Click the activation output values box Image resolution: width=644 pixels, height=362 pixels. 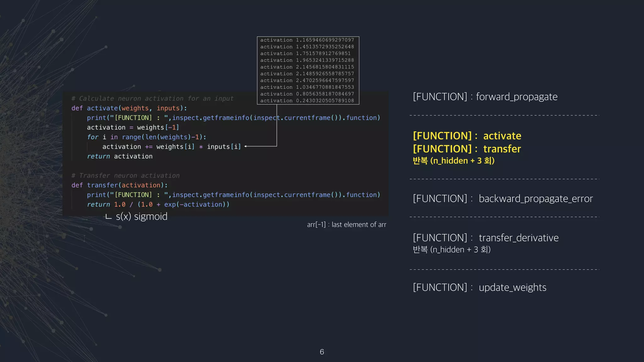coord(308,70)
